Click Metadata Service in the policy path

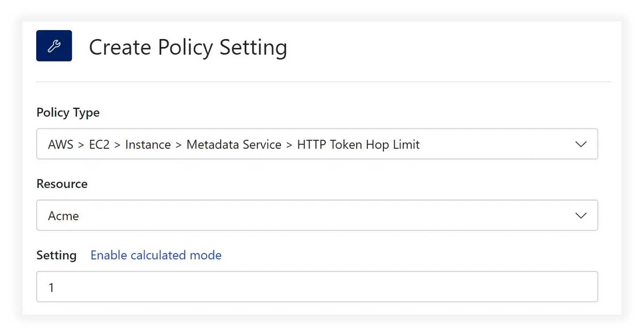click(x=234, y=145)
